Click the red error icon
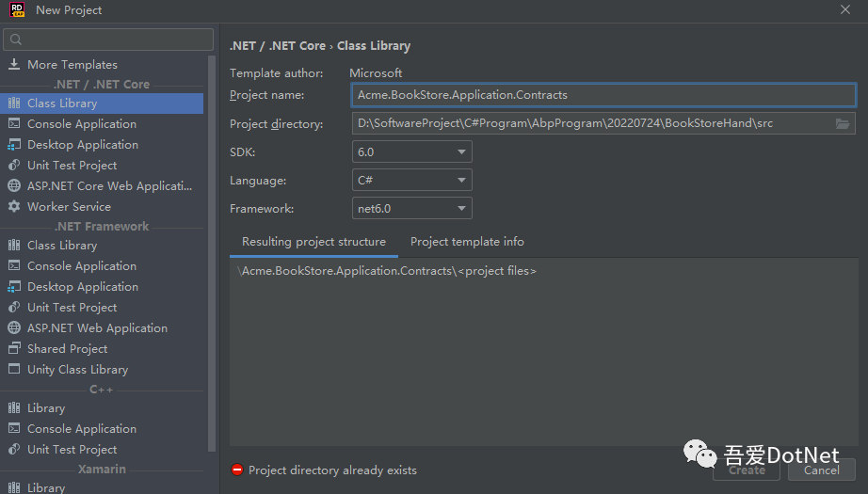 tap(237, 470)
